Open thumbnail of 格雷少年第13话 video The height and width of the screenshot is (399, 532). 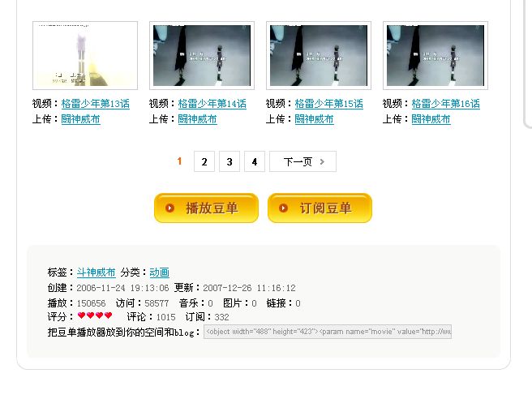click(85, 56)
